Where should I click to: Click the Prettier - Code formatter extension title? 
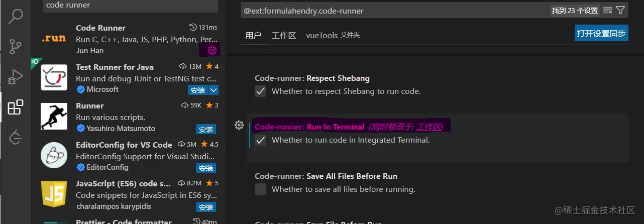[x=124, y=221]
